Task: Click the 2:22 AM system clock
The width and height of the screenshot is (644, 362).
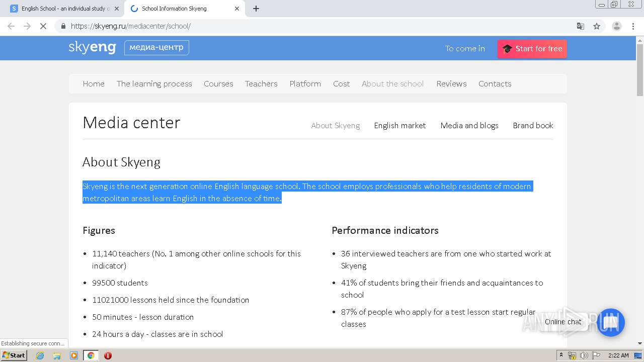Action: [618, 355]
